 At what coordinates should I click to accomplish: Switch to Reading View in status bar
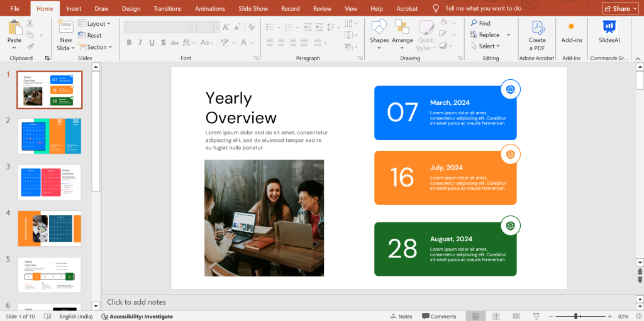(x=516, y=316)
